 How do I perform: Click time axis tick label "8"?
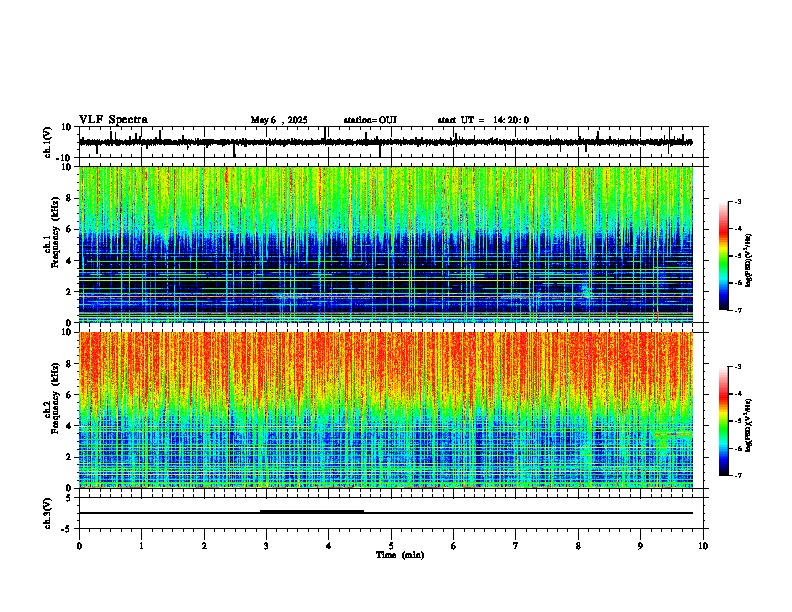578,546
